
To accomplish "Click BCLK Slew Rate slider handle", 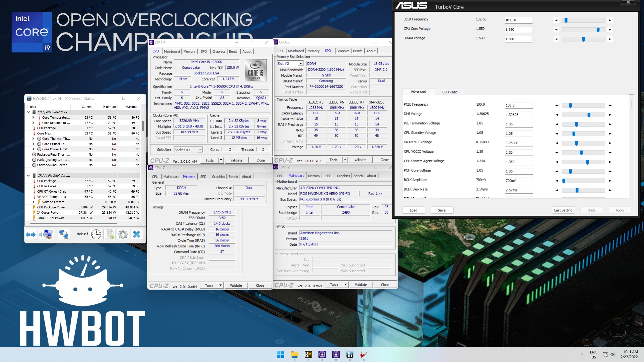I will pos(577,191).
